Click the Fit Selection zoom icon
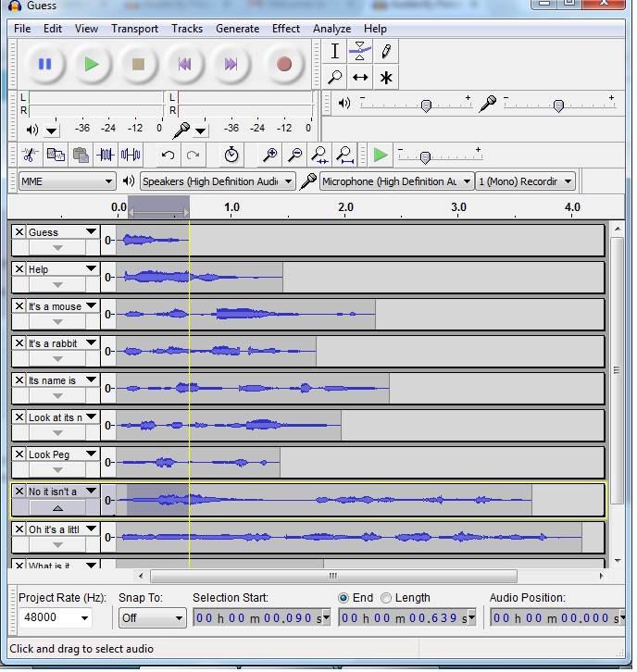This screenshot has height=672, width=637. point(319,155)
